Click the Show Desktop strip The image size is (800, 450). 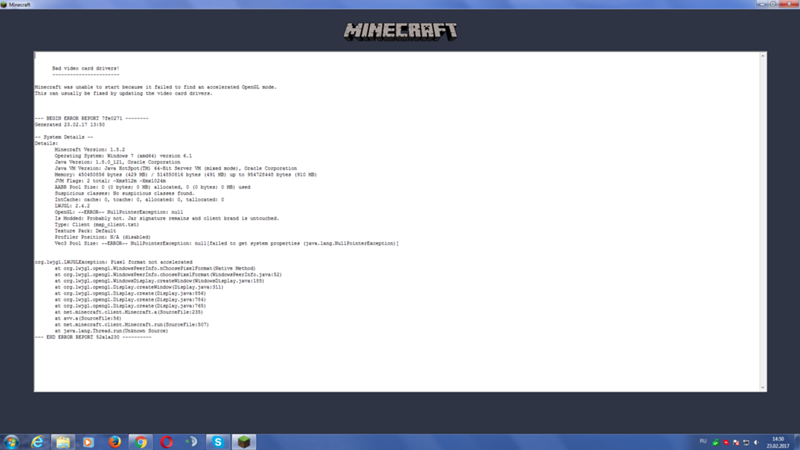click(797, 442)
